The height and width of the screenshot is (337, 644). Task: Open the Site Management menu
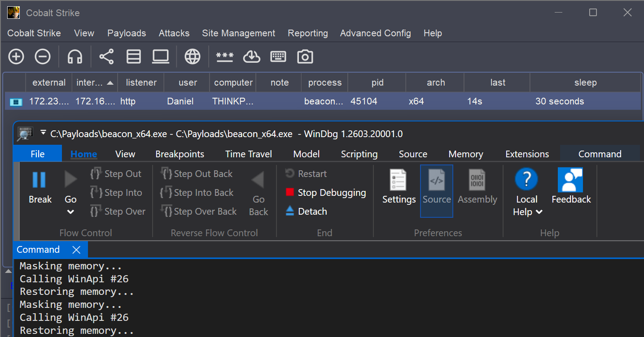(239, 33)
